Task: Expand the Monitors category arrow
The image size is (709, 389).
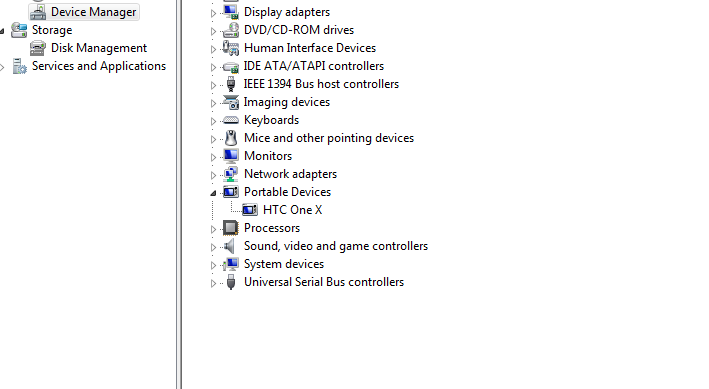Action: [x=213, y=157]
